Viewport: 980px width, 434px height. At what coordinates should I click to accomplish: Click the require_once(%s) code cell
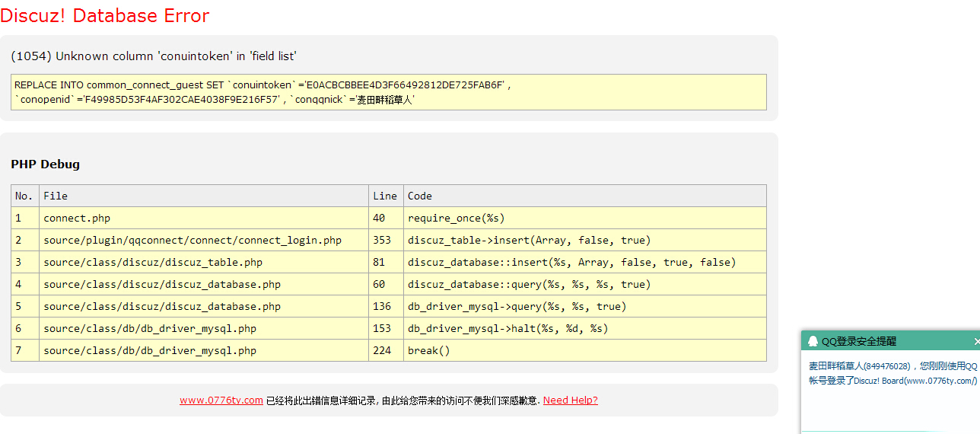tap(457, 219)
